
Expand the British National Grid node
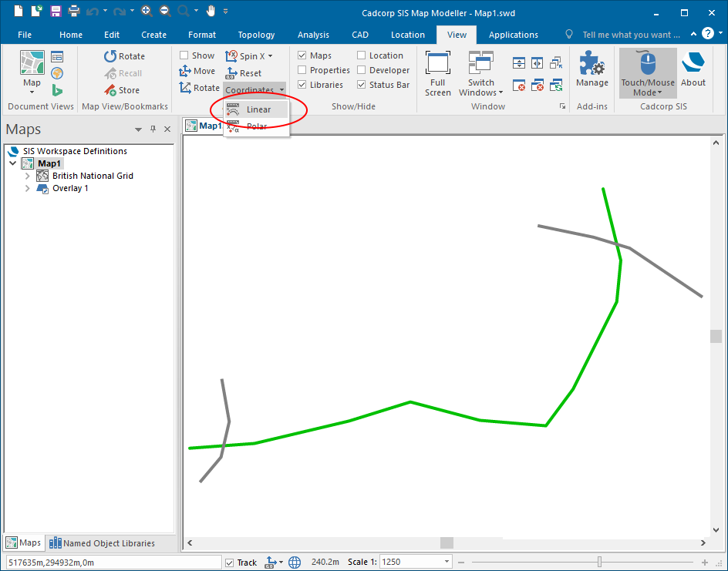(x=28, y=176)
